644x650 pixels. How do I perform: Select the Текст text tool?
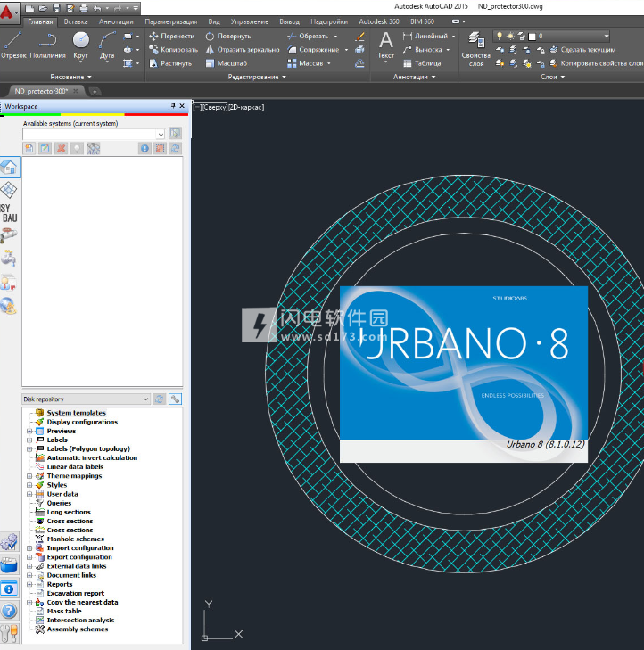tap(385, 46)
